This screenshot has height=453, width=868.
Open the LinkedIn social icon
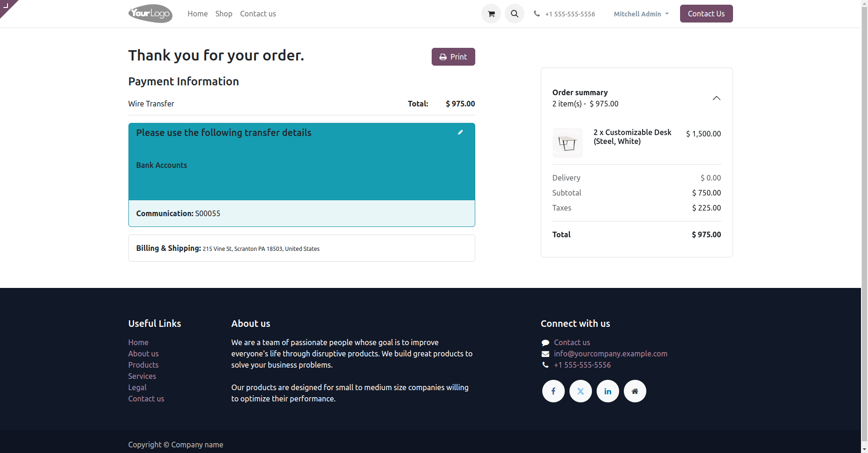(x=607, y=391)
